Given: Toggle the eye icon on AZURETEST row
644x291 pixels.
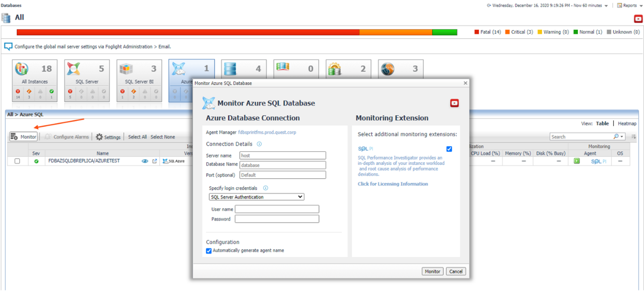Looking at the screenshot, I should (x=145, y=161).
